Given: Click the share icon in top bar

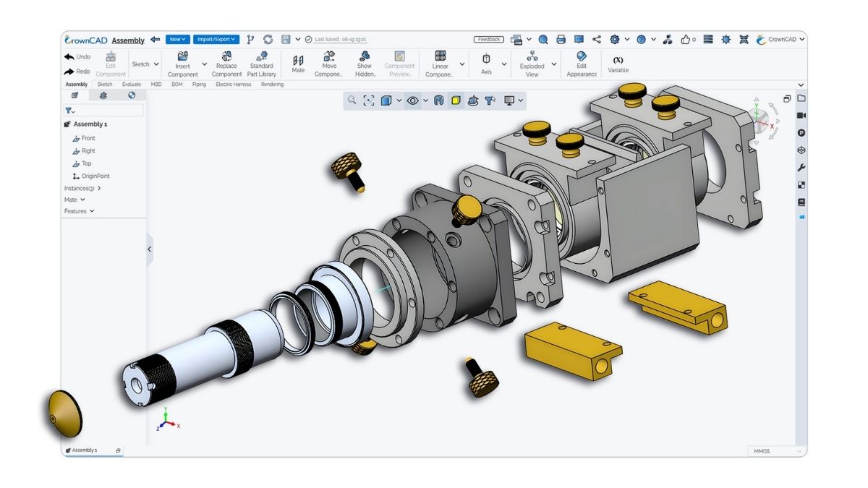Looking at the screenshot, I should point(597,40).
